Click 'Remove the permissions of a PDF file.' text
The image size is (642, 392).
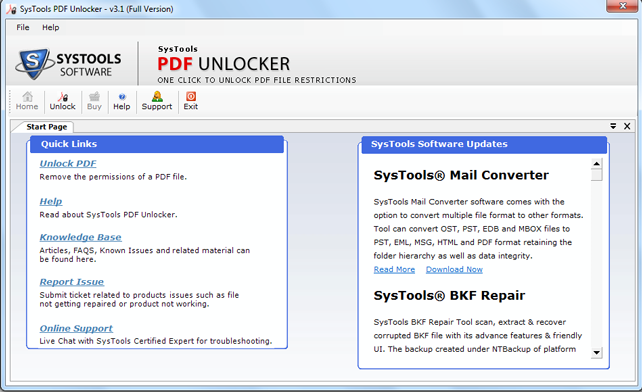click(x=113, y=177)
